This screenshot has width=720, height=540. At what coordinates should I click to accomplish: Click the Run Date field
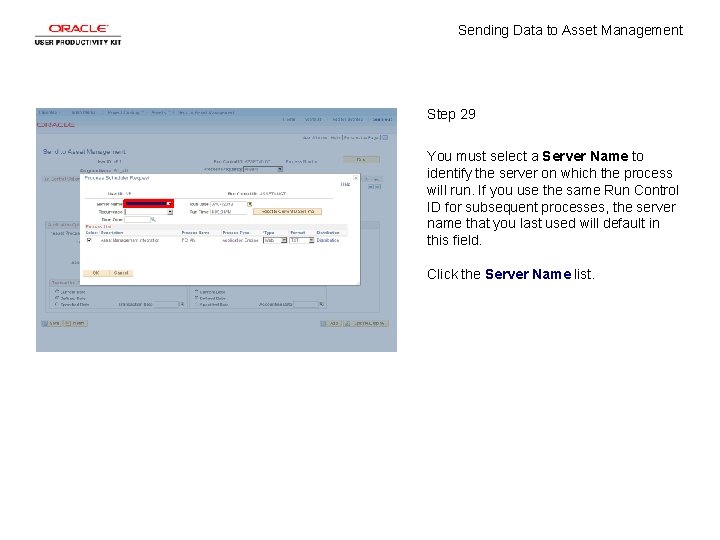[x=228, y=204]
